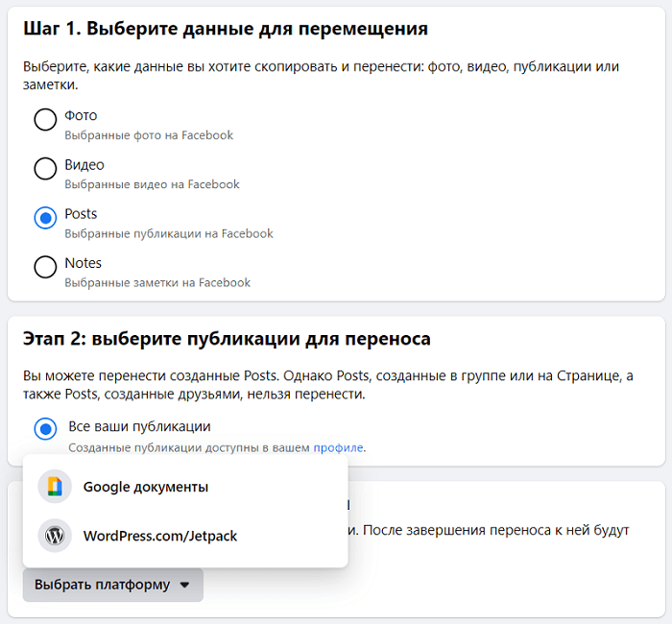Screen dimensions: 672x624
Task: Click the Все ваши публикации label text
Action: (x=140, y=426)
